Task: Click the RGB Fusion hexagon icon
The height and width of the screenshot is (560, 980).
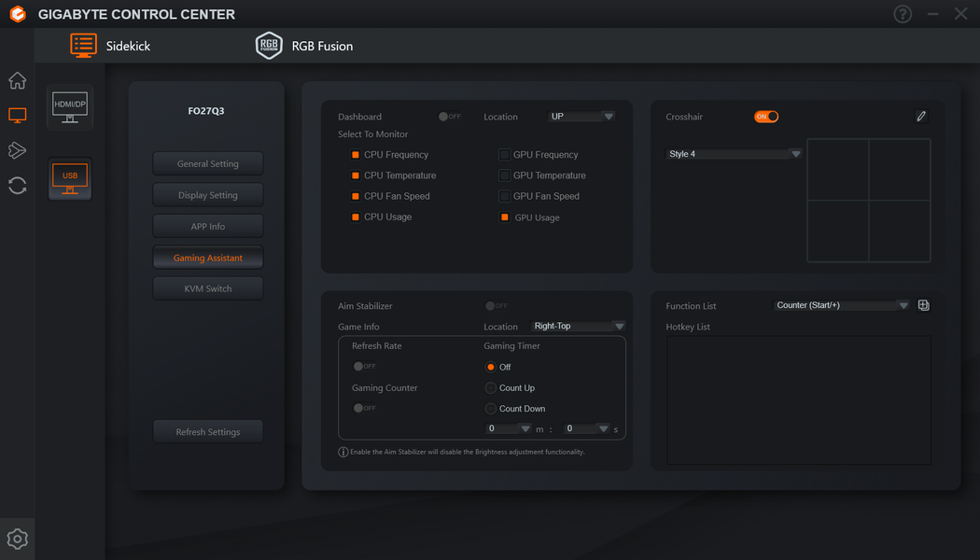Action: (x=269, y=46)
